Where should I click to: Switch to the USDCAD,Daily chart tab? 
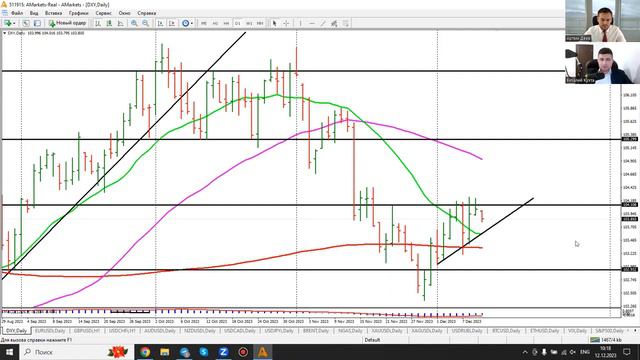click(240, 331)
